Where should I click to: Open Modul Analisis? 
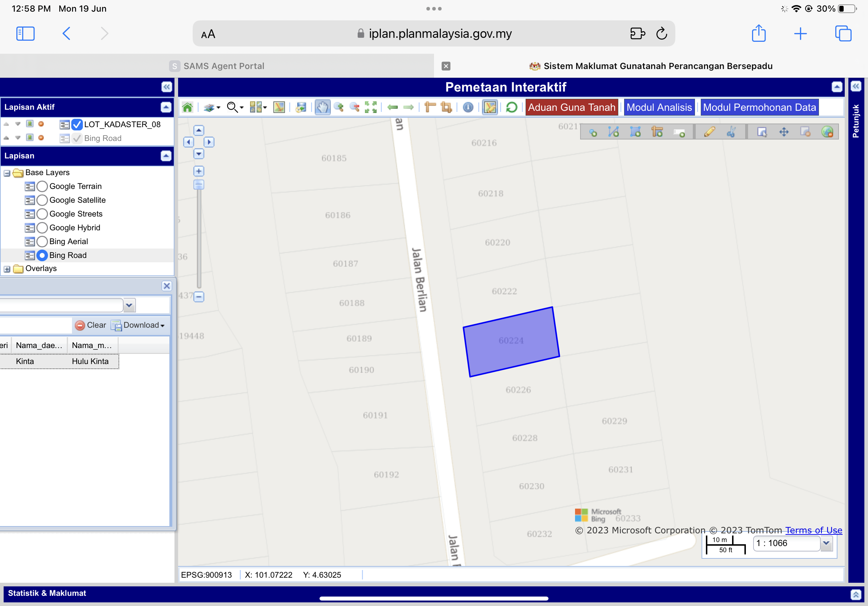[x=659, y=107]
